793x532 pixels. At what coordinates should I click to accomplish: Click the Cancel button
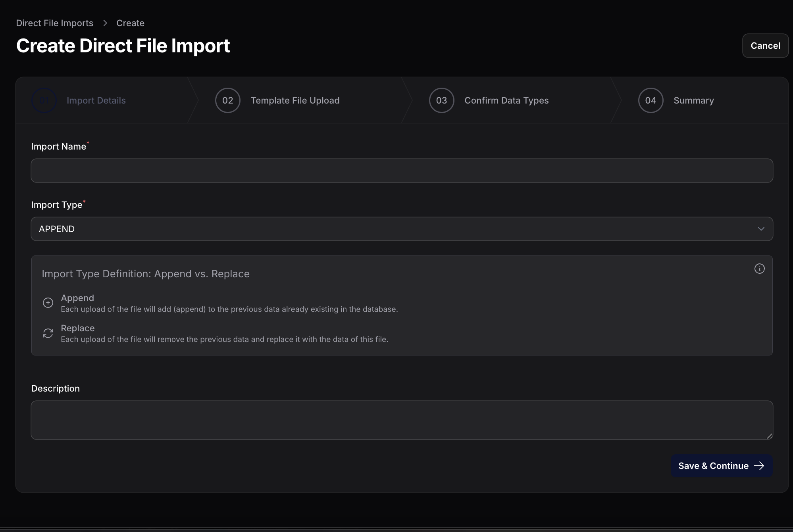point(765,46)
